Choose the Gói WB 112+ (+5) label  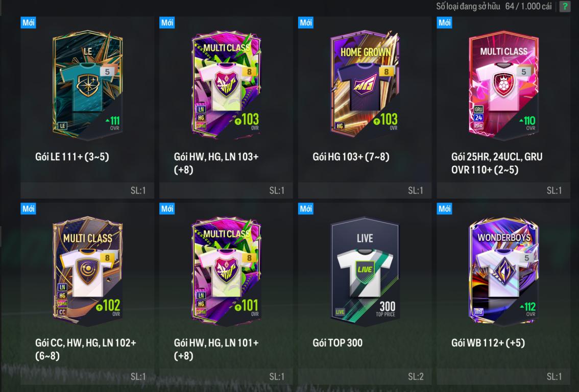tap(488, 343)
